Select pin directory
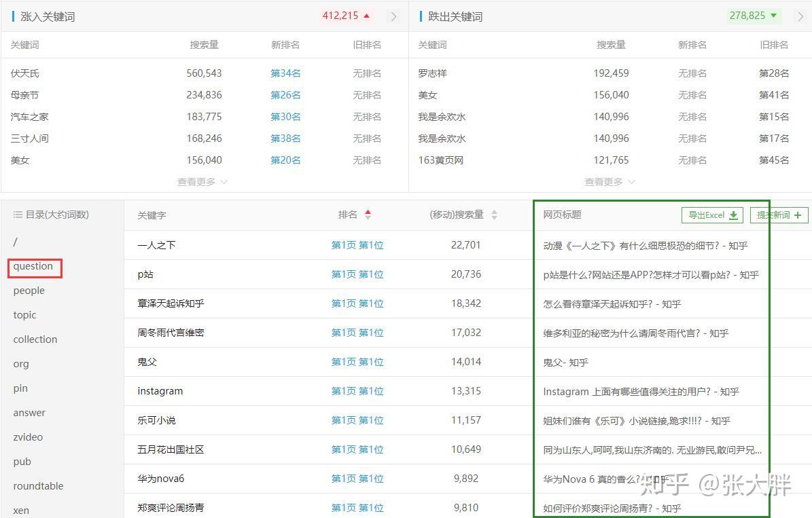This screenshot has height=518, width=812. coord(20,388)
